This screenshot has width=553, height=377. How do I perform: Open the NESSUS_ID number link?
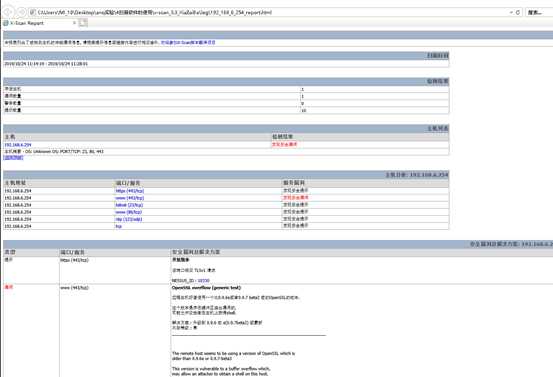203,281
